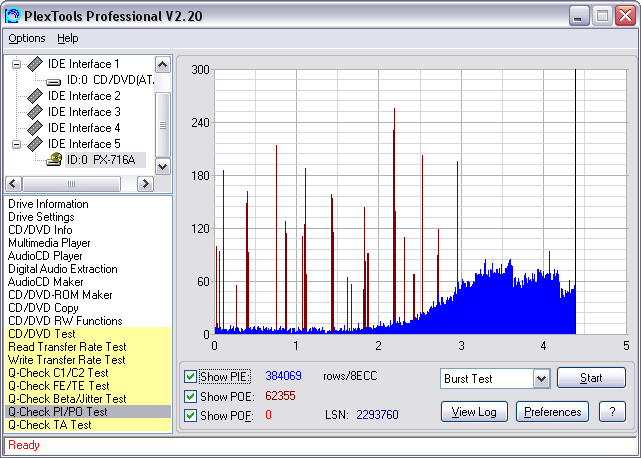Viewport: 641px width, 458px height.
Task: Click the IDE Interface 1 chip icon
Action: click(35, 64)
